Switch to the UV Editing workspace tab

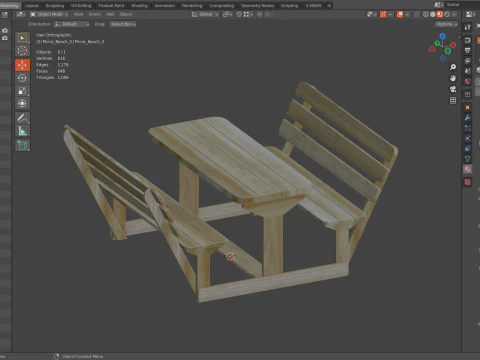81,6
